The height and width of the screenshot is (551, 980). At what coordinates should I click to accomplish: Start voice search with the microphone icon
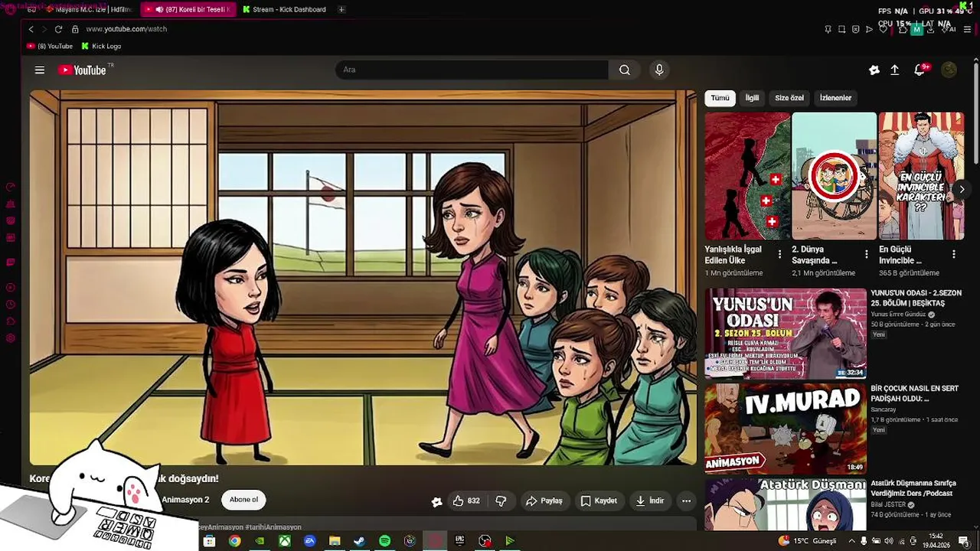point(659,70)
